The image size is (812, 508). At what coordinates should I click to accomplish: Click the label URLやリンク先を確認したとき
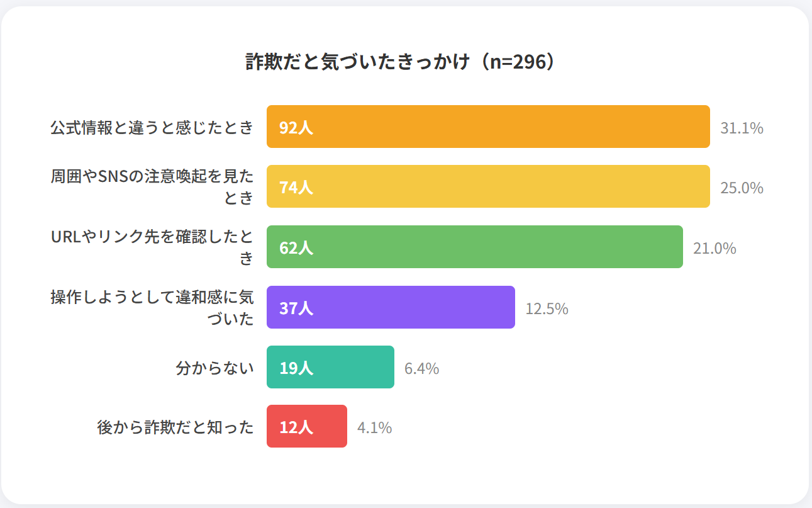point(152,247)
